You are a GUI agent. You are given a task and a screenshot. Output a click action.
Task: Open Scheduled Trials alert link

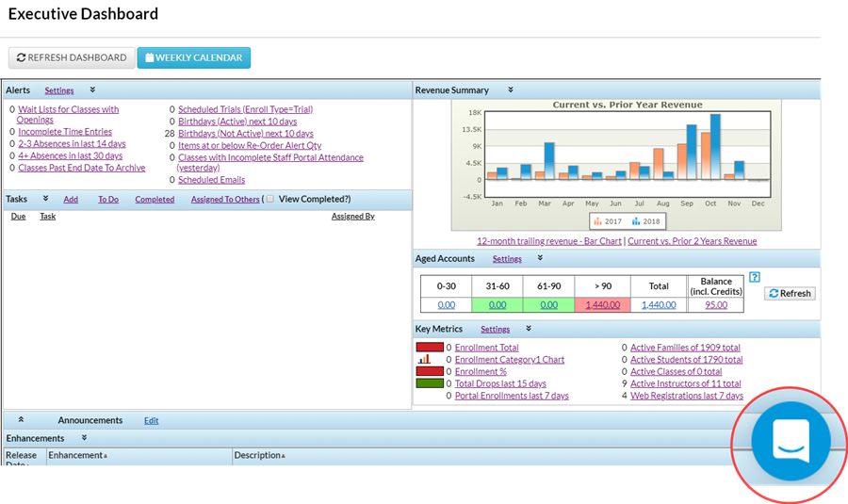[x=246, y=109]
